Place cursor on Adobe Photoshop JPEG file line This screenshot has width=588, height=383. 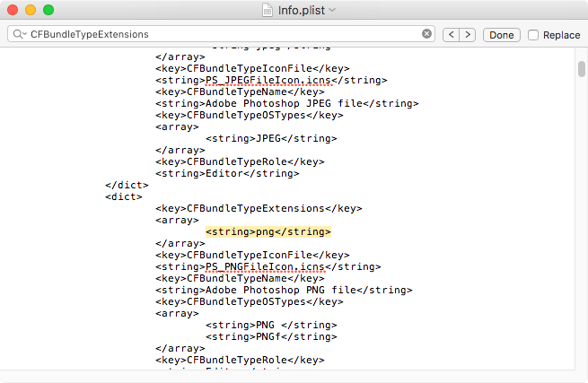285,103
